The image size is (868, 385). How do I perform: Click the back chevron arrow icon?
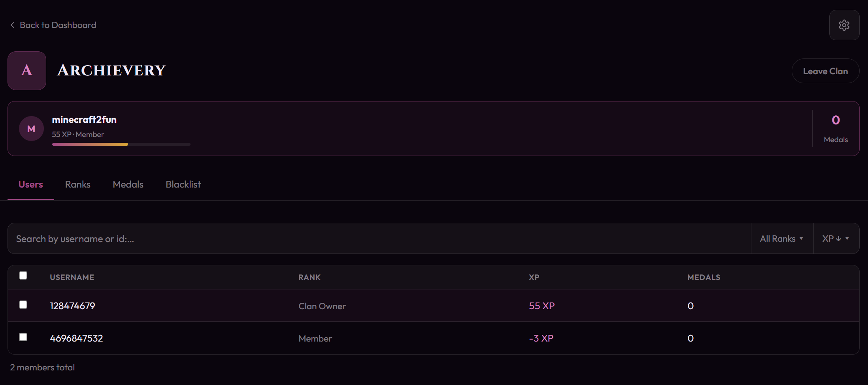pyautogui.click(x=12, y=25)
